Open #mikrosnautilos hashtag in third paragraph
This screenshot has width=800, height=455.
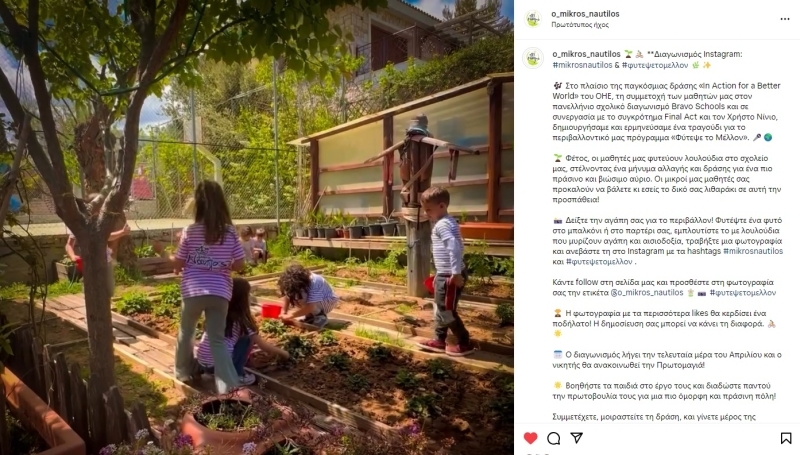click(753, 251)
